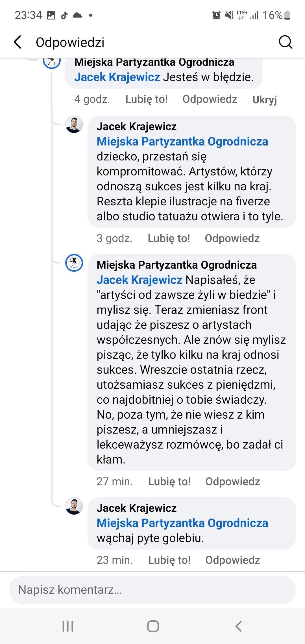Like the 23 min. comment
Image resolution: width=305 pixels, height=644 pixels.
169,560
